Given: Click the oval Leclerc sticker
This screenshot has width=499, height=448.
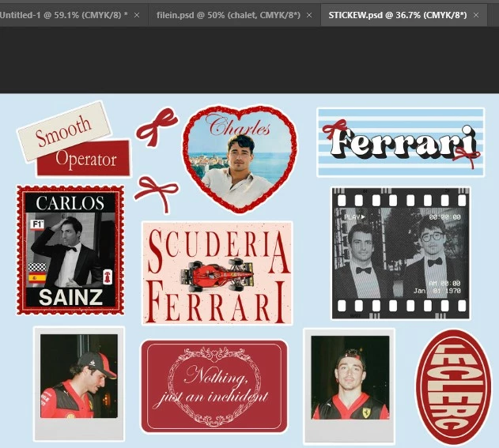Looking at the screenshot, I should pyautogui.click(x=453, y=386).
